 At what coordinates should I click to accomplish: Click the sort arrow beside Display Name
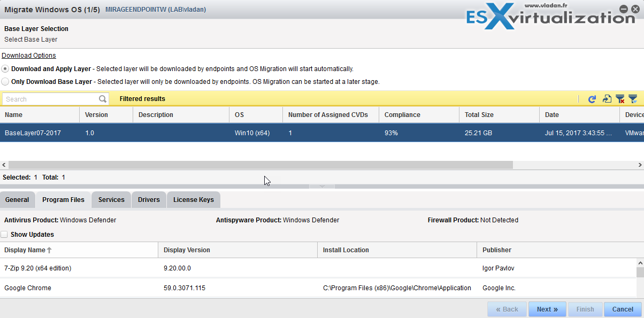click(x=49, y=250)
